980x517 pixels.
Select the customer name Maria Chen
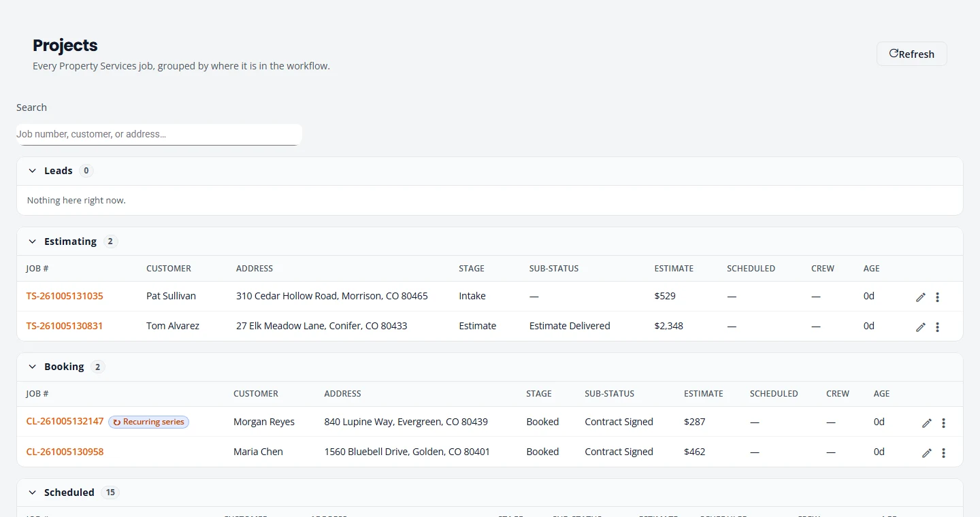(258, 452)
